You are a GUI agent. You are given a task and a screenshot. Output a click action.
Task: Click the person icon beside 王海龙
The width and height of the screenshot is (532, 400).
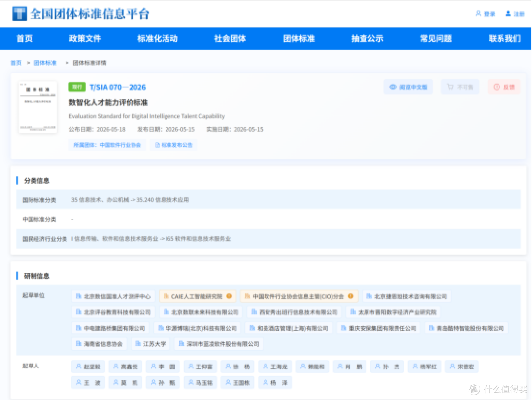266,366
